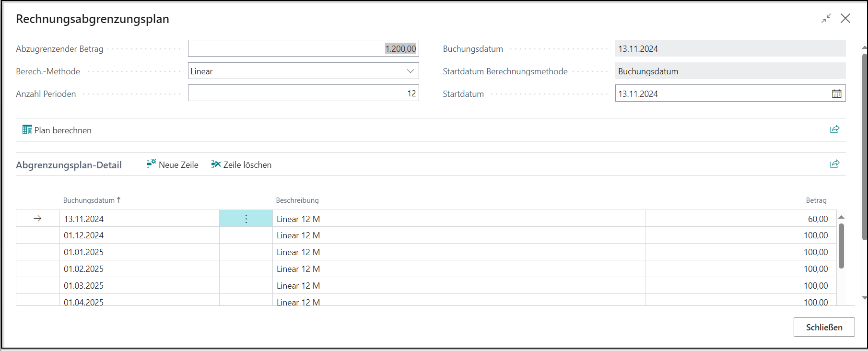Select the row dated 01.02.2025

click(x=84, y=269)
